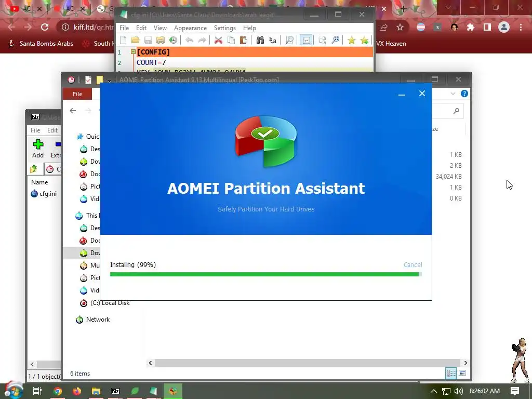This screenshot has height=399, width=532.
Task: Click the Explorer help question mark icon
Action: tap(464, 94)
